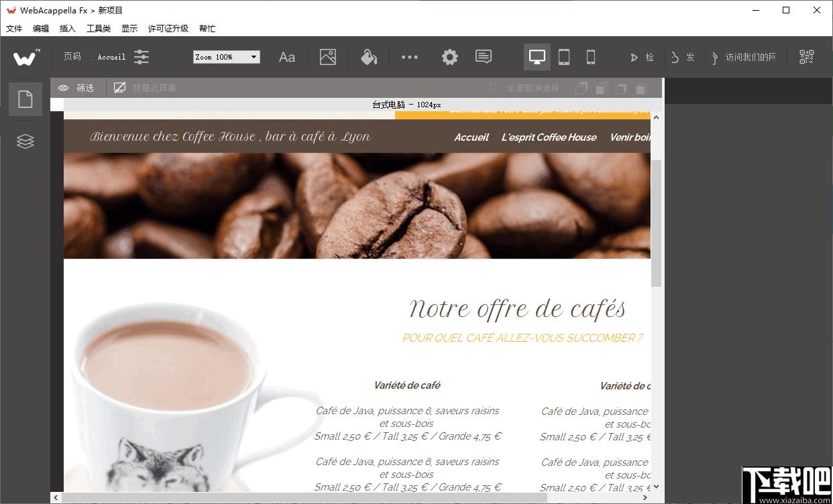
Task: Open the 插入 menu
Action: tap(68, 28)
